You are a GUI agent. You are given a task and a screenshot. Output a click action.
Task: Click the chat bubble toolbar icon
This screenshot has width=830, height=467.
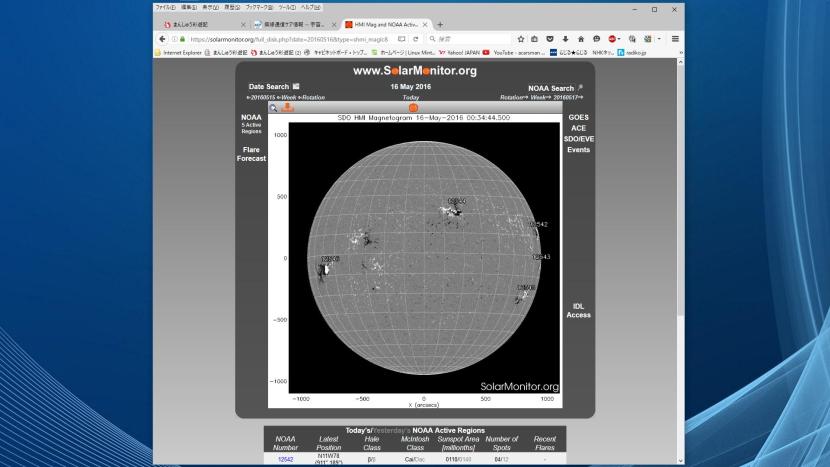pos(597,39)
